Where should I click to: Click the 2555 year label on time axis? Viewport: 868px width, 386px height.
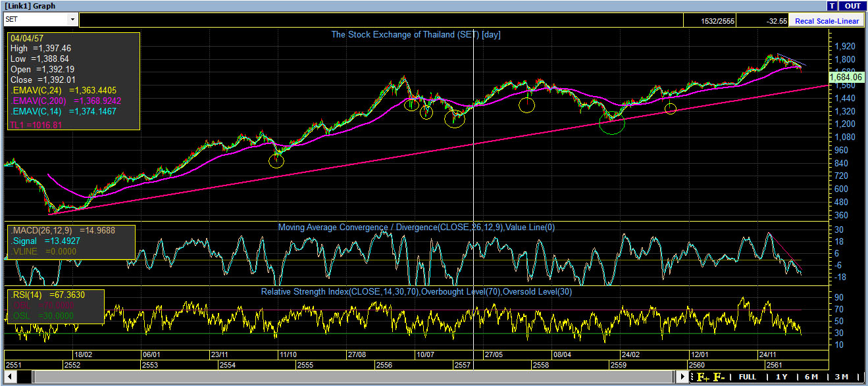(x=305, y=365)
